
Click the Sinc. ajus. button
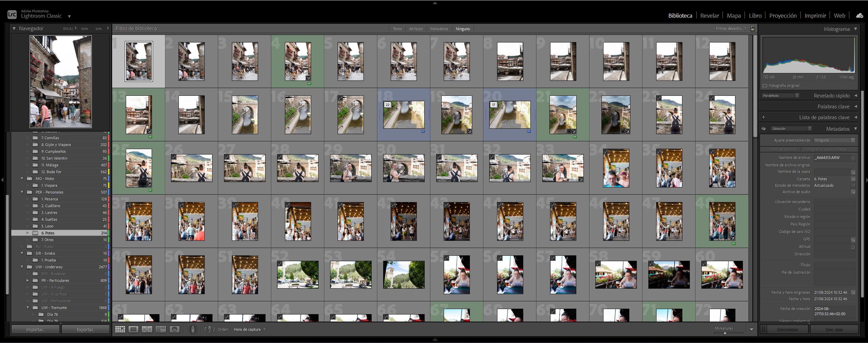click(x=834, y=329)
